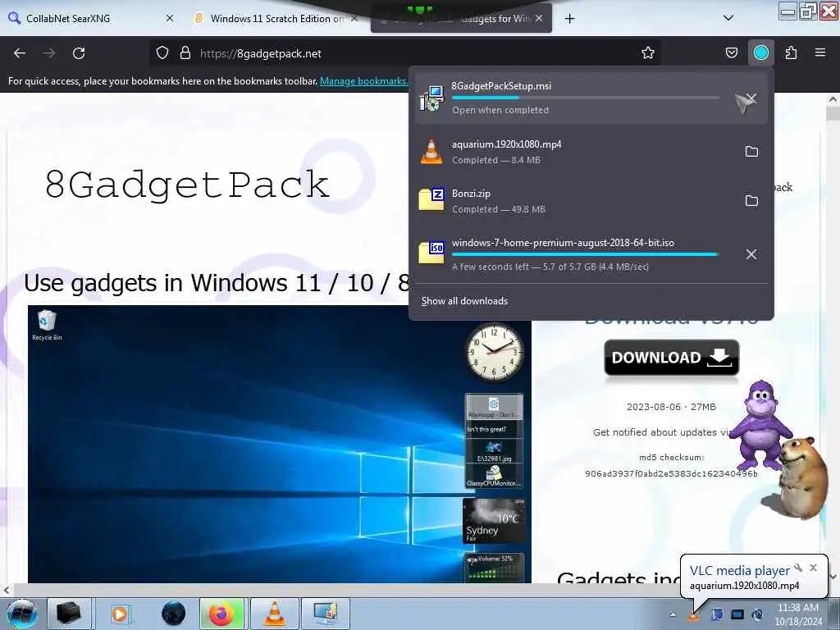Select Bonzi.zip download entry name
The image size is (840, 630).
click(x=471, y=194)
